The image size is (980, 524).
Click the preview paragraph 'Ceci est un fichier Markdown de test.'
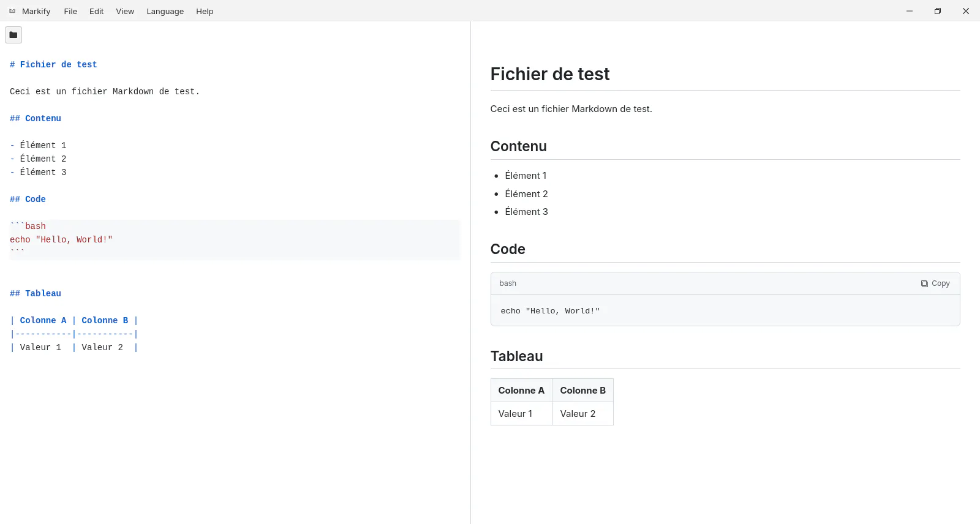click(x=571, y=109)
